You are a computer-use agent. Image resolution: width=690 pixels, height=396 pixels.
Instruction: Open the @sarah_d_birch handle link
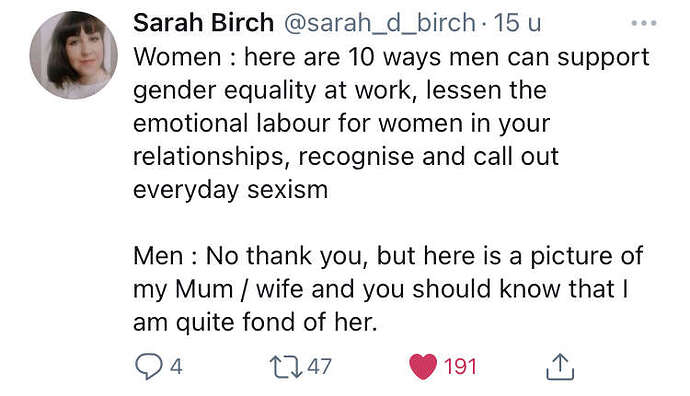(380, 23)
